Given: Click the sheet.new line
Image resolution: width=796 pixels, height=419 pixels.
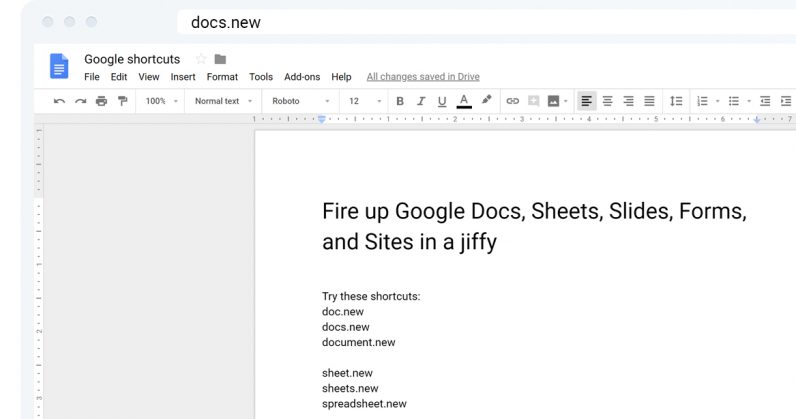Looking at the screenshot, I should pyautogui.click(x=347, y=373).
